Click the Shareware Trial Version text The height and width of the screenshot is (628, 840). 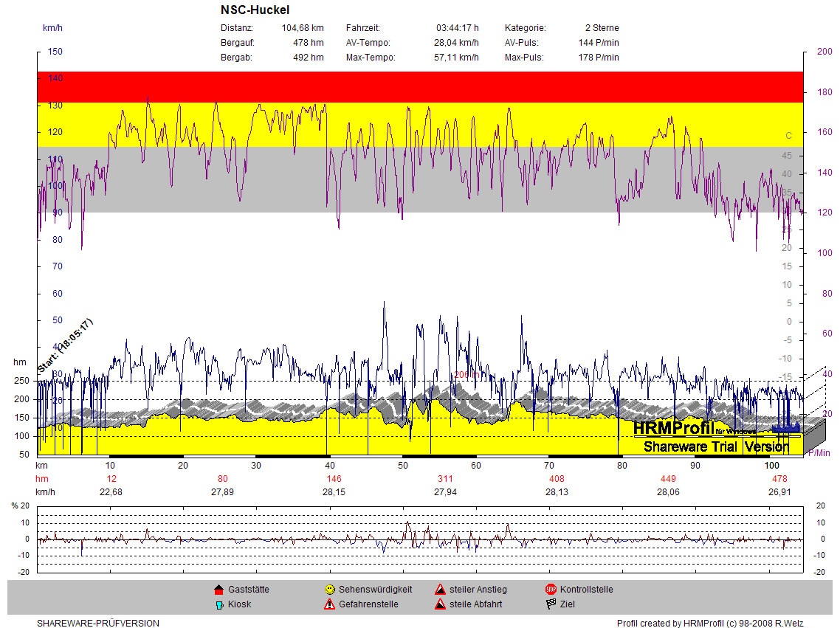716,446
